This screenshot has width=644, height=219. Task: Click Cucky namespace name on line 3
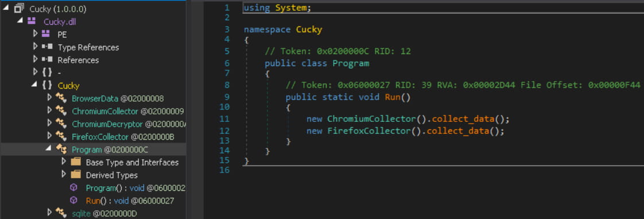(x=309, y=30)
